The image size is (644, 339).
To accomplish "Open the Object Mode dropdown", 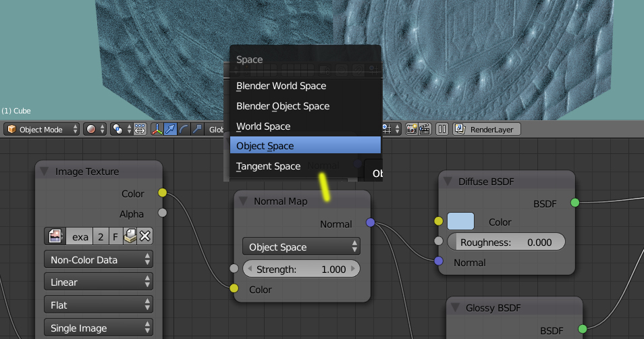I will point(41,130).
